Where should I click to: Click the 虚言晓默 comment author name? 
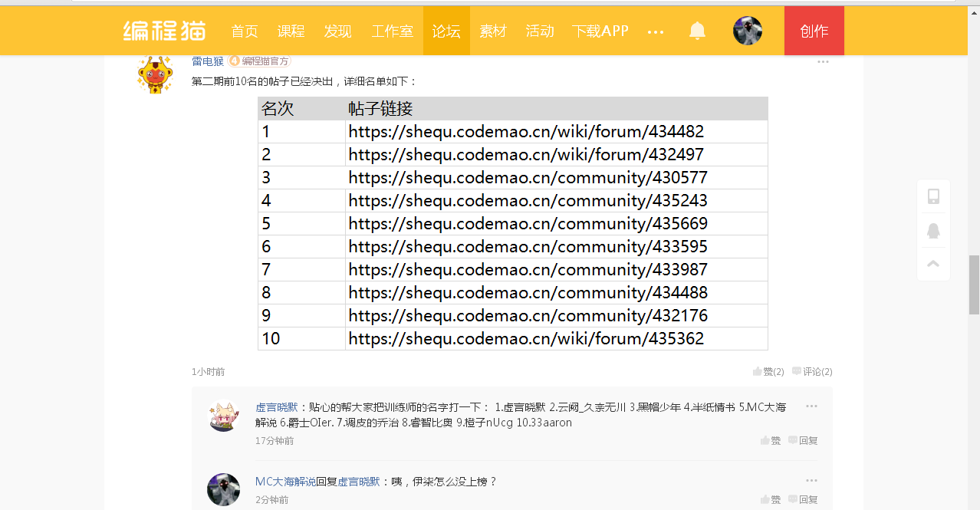point(277,407)
